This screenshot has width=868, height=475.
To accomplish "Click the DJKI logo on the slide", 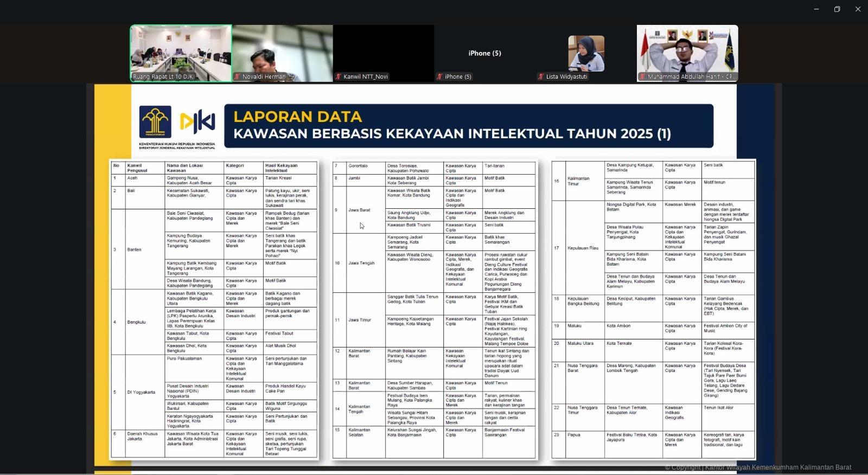I will pos(197,123).
